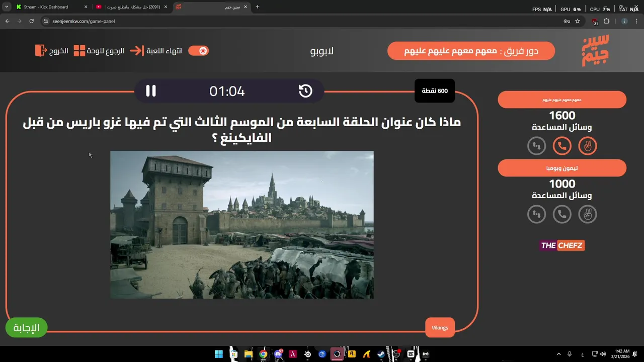Image resolution: width=644 pixels, height=362 pixels.
Task: Click الرجوع للوحة to return to board
Action: 99,51
